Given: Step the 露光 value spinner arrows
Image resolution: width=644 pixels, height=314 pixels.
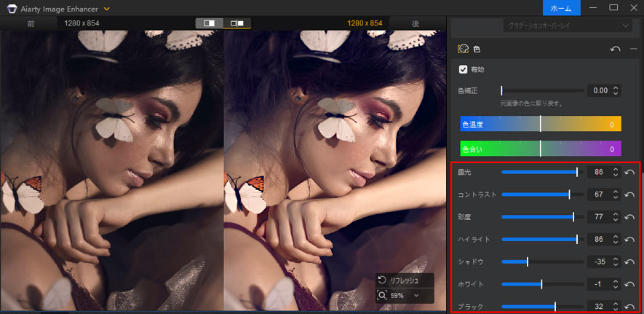Looking at the screenshot, I should [x=615, y=172].
